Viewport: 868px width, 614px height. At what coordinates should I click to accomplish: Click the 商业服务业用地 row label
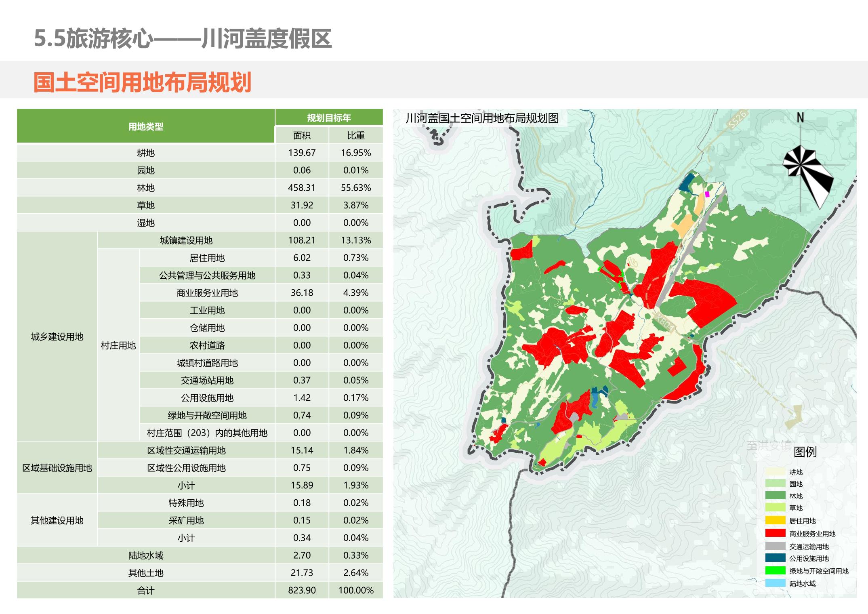[x=207, y=293]
